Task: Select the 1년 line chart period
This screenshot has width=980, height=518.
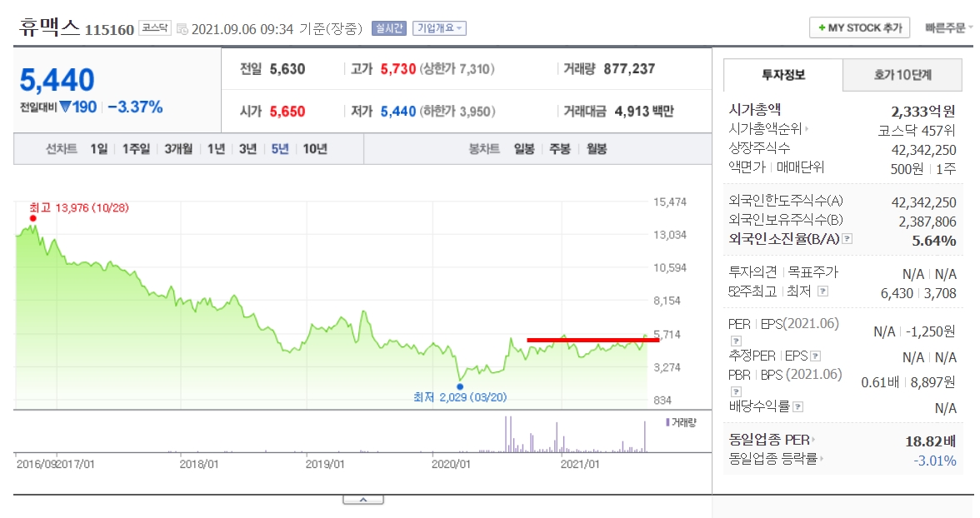Action: (x=217, y=149)
